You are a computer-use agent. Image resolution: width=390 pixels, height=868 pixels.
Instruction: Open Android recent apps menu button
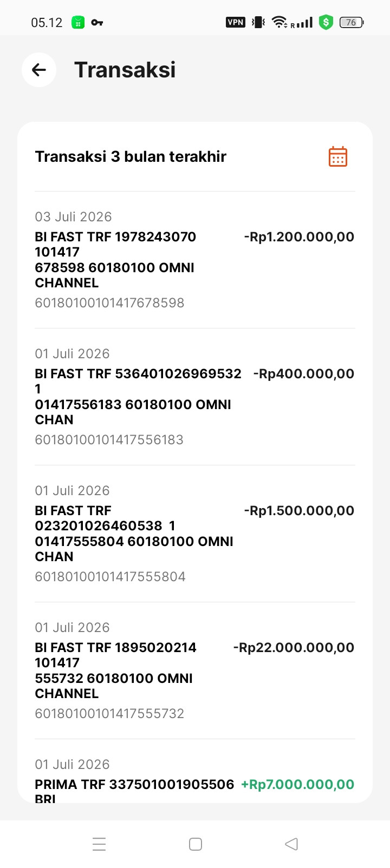click(99, 844)
